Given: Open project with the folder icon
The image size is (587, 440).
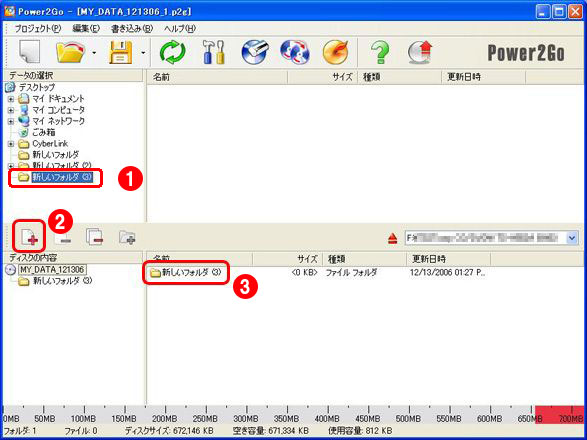Looking at the screenshot, I should tap(70, 52).
